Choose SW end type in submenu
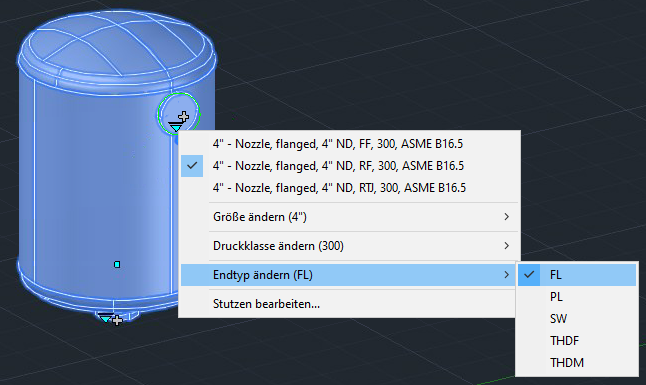 tap(577, 319)
